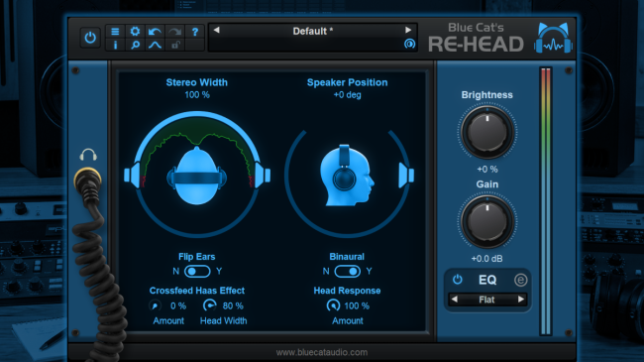
Task: Select the next preset arrow
Action: click(x=408, y=30)
